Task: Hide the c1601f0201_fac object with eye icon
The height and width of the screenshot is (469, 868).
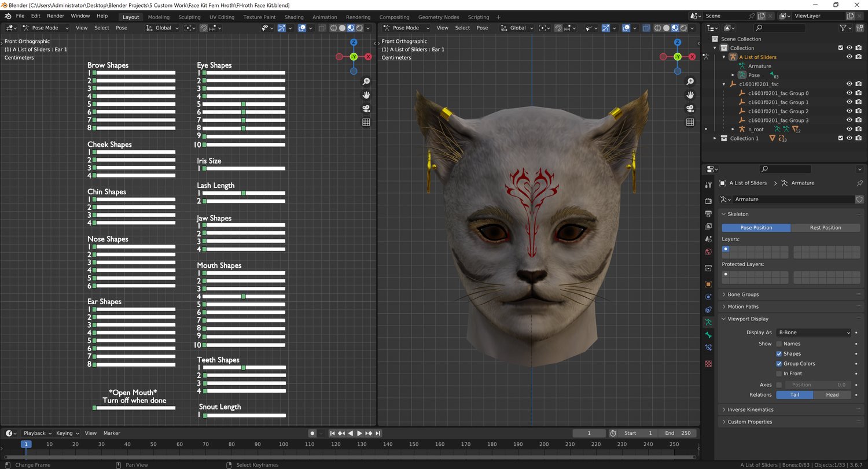Action: [x=849, y=84]
